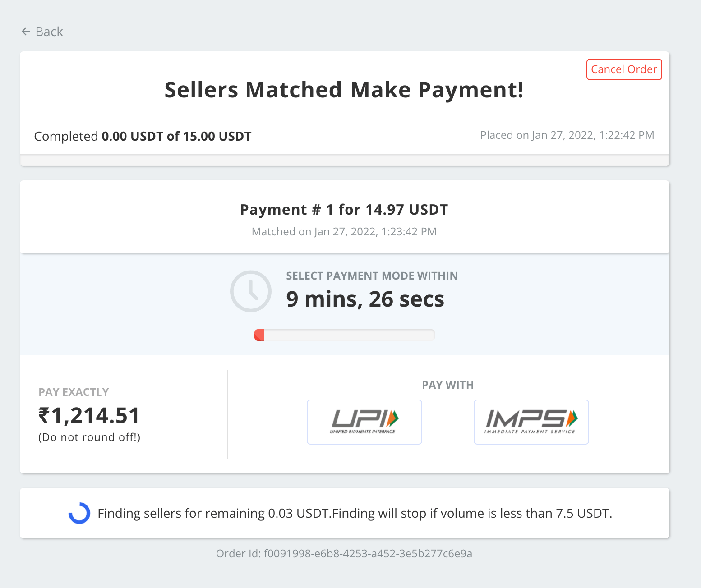Click the blue loading spinner icon
701x588 pixels.
[x=79, y=513]
